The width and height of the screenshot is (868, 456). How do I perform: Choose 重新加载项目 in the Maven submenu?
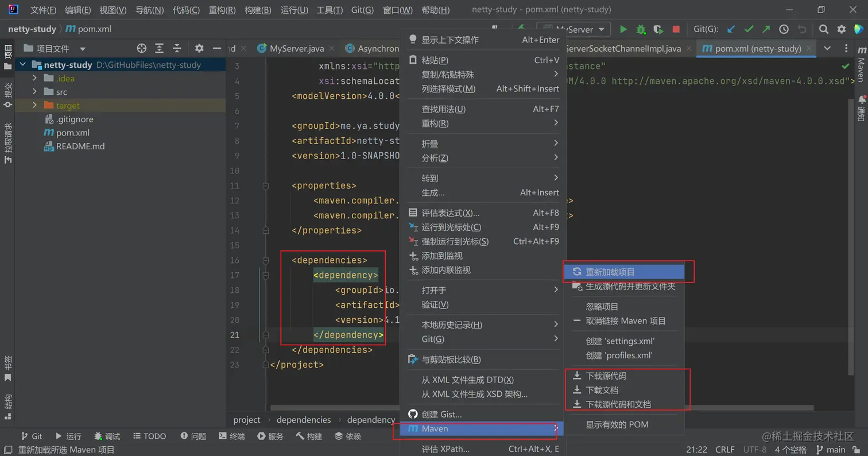624,272
